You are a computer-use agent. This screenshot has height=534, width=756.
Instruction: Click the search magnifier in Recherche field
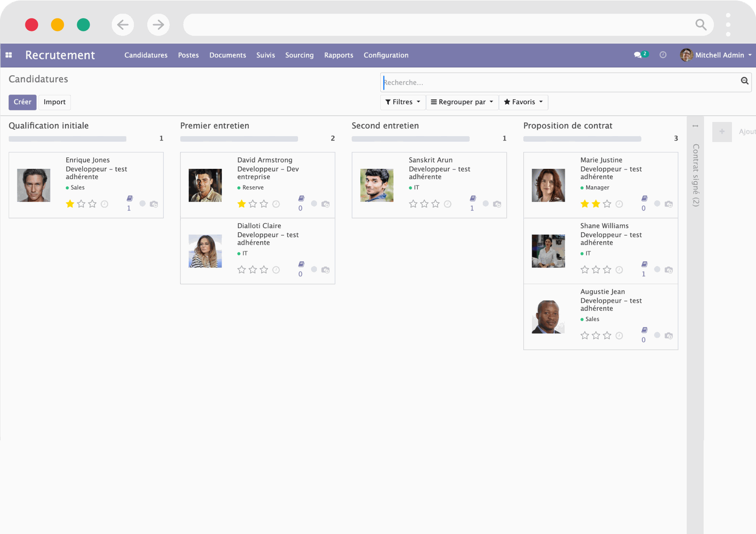[744, 81]
